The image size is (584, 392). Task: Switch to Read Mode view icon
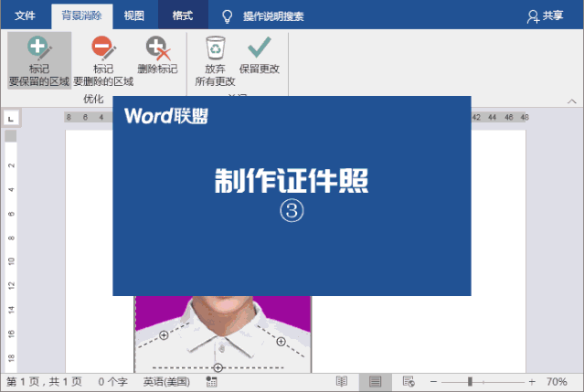(342, 382)
